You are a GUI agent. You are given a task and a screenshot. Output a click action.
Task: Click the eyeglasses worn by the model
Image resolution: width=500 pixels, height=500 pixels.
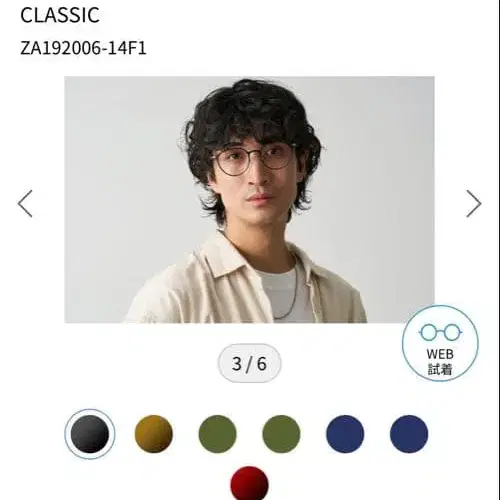253,160
